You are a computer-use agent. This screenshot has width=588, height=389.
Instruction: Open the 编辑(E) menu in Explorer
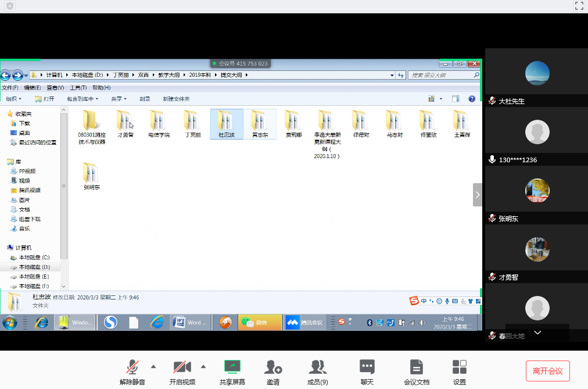tap(33, 88)
